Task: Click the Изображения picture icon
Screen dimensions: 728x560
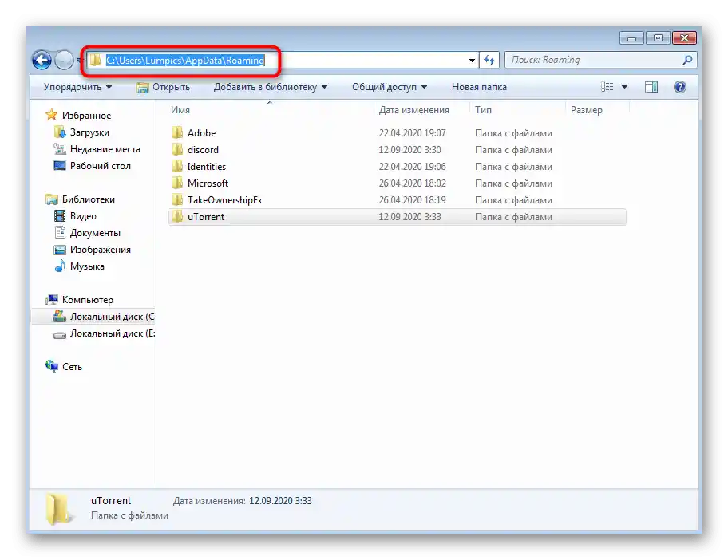Action: pyautogui.click(x=59, y=250)
